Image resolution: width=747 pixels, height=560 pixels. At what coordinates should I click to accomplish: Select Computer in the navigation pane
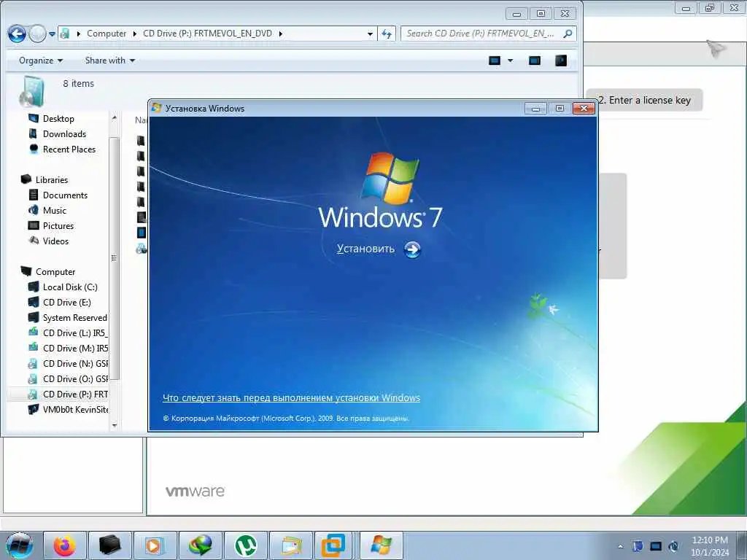55,272
